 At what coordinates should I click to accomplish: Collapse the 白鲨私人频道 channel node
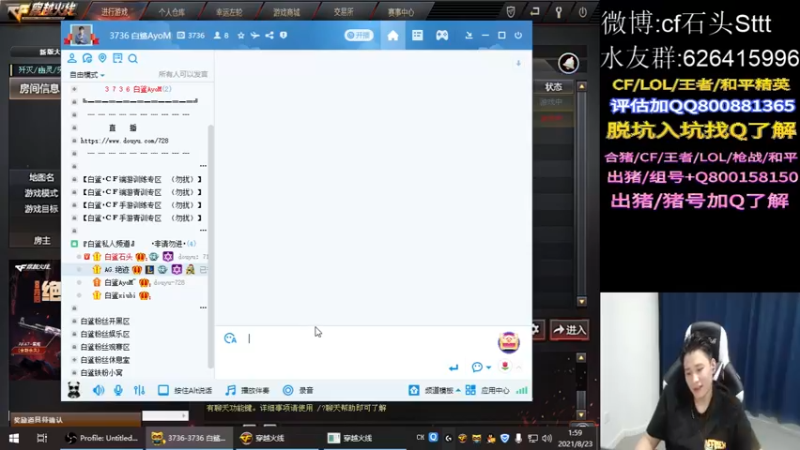74,244
